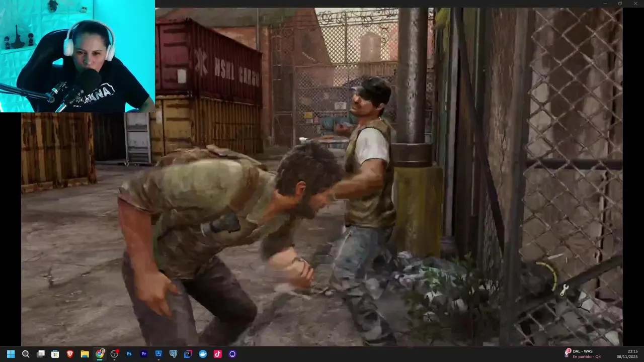Launch Microsoft Store from the taskbar

[55, 354]
